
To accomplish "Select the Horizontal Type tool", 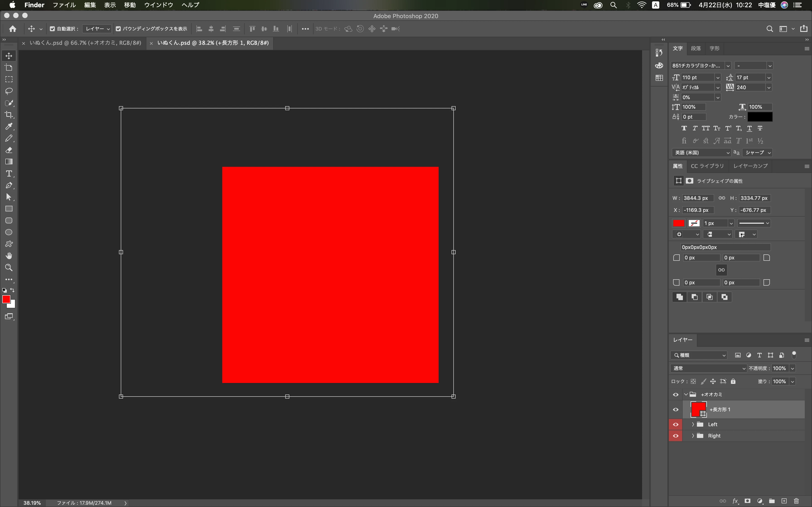I will click(x=9, y=174).
